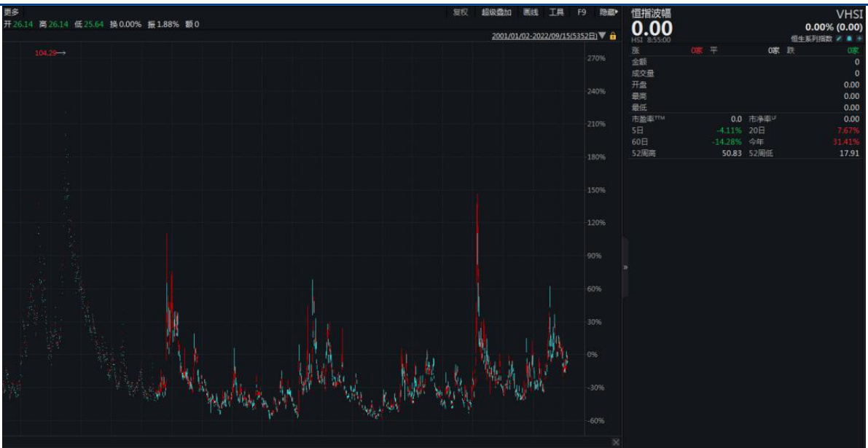
Task: Click 超级叠加 overlay button
Action: point(496,12)
